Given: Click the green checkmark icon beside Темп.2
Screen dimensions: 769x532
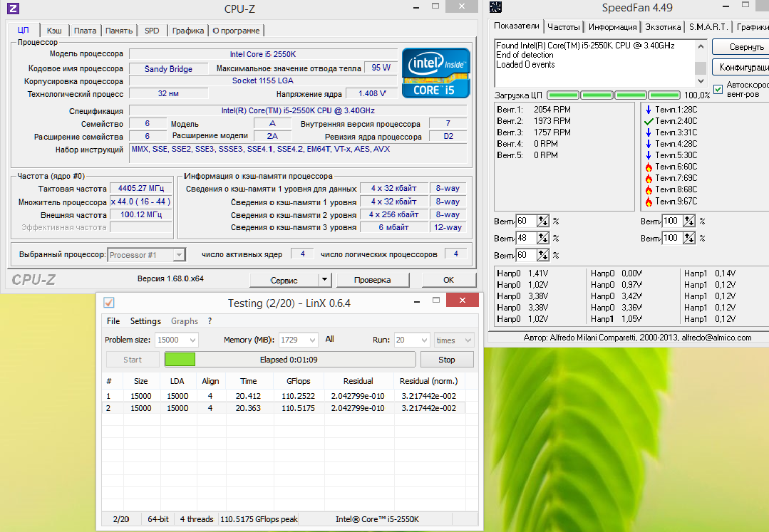Looking at the screenshot, I should pyautogui.click(x=648, y=121).
